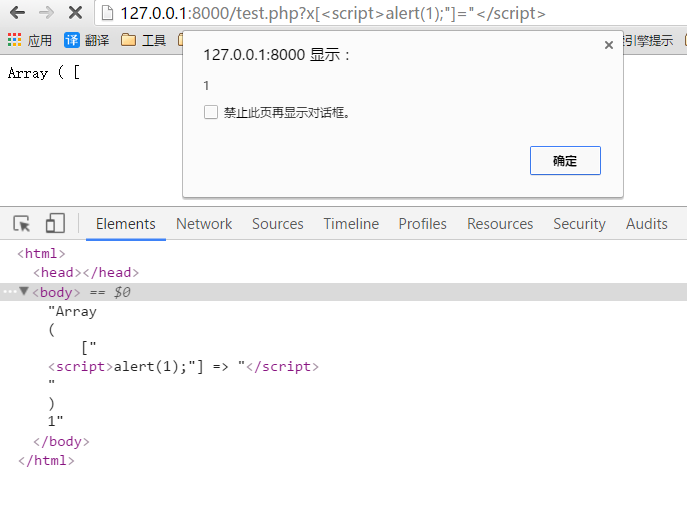Go back with the browser back arrow
Image resolution: width=687 pixels, height=508 pixels.
[x=18, y=13]
